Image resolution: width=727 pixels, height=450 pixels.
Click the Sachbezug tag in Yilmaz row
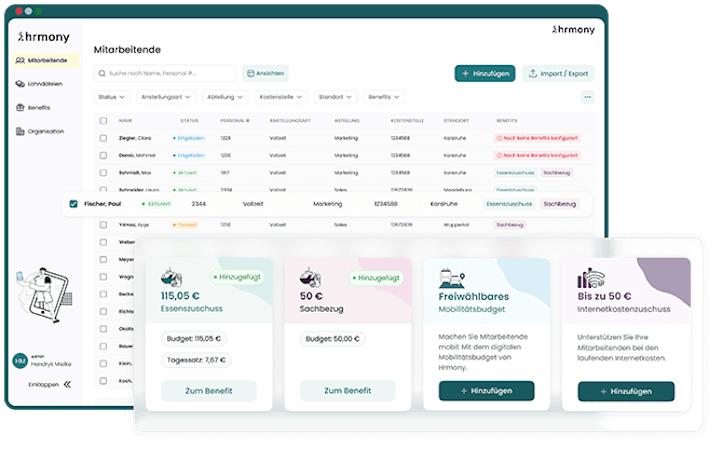click(510, 225)
